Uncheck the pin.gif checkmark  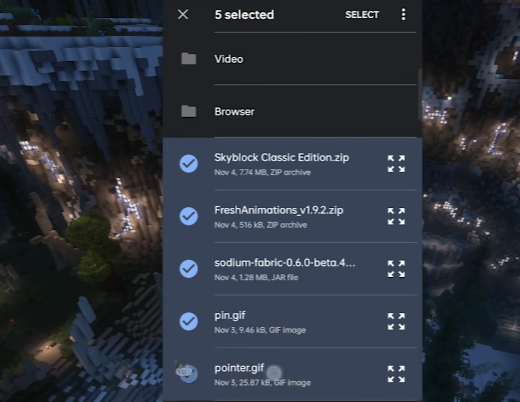189,321
